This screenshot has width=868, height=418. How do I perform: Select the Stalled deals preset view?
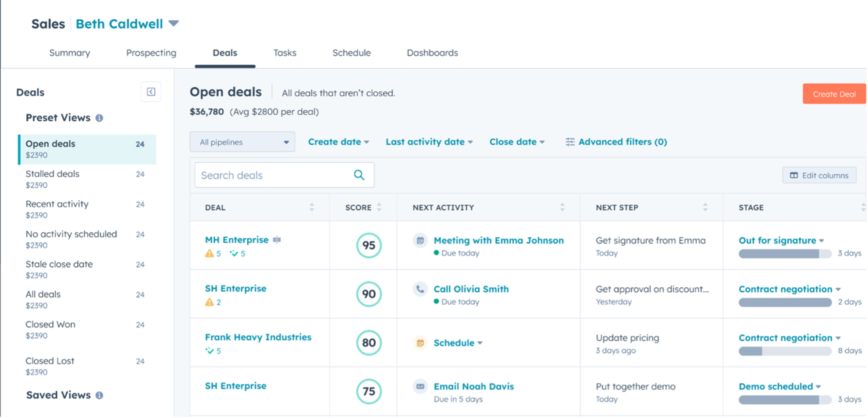pyautogui.click(x=87, y=179)
